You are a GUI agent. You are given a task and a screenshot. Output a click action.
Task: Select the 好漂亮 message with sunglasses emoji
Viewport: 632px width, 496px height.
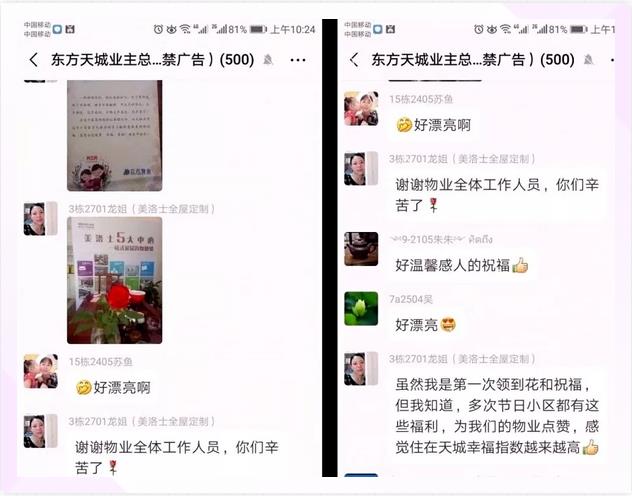point(426,325)
